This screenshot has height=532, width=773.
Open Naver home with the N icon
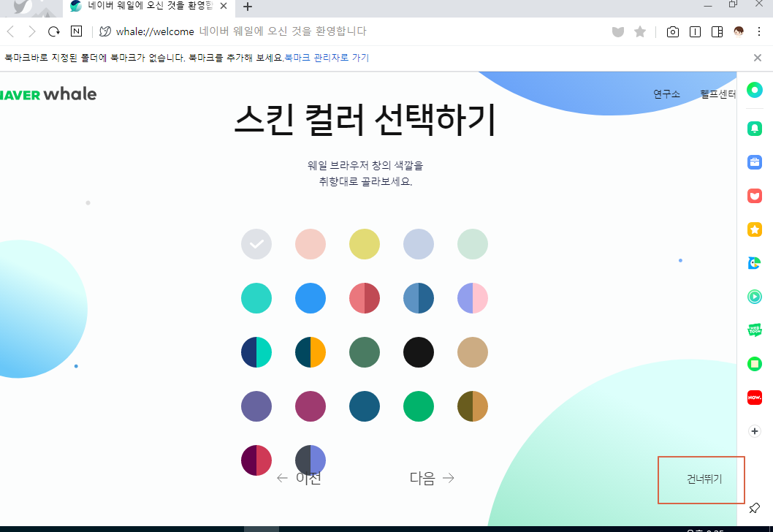pos(77,31)
